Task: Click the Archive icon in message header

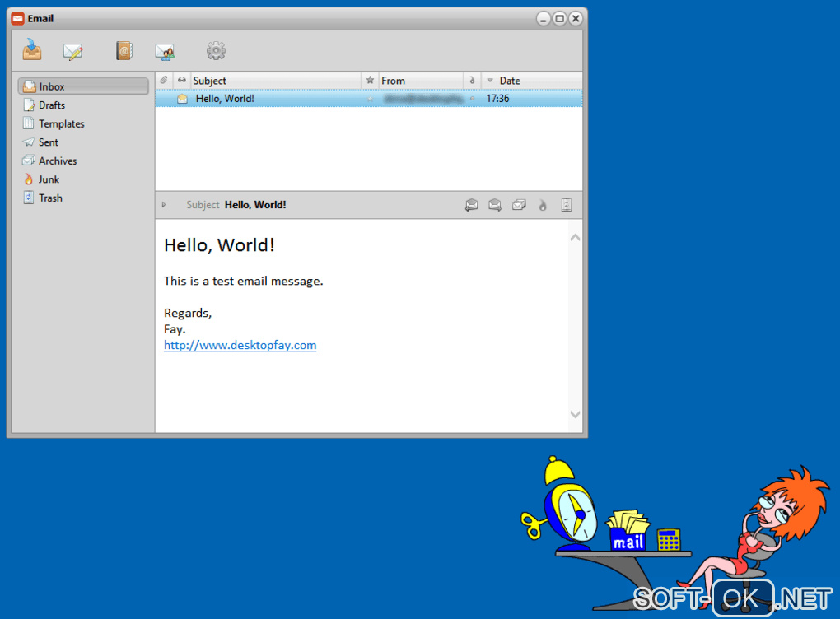Action: click(519, 204)
